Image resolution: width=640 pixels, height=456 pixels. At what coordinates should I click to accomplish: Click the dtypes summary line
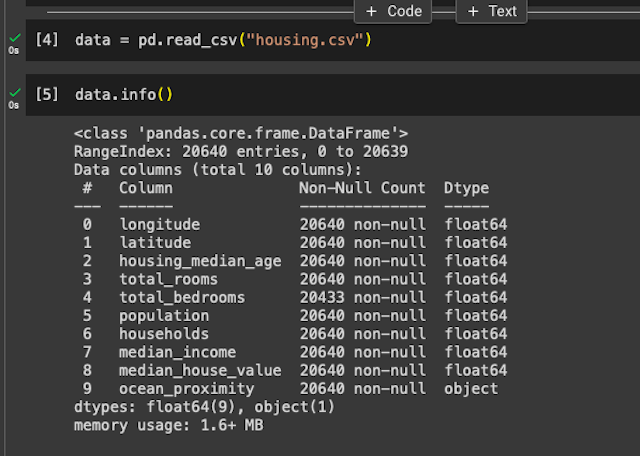[204, 407]
